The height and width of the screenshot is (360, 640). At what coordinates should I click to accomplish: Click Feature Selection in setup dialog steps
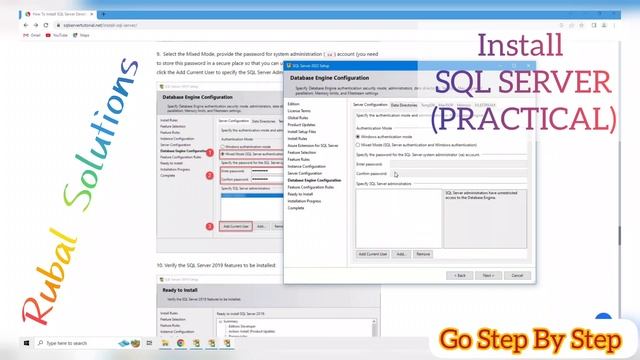302,153
